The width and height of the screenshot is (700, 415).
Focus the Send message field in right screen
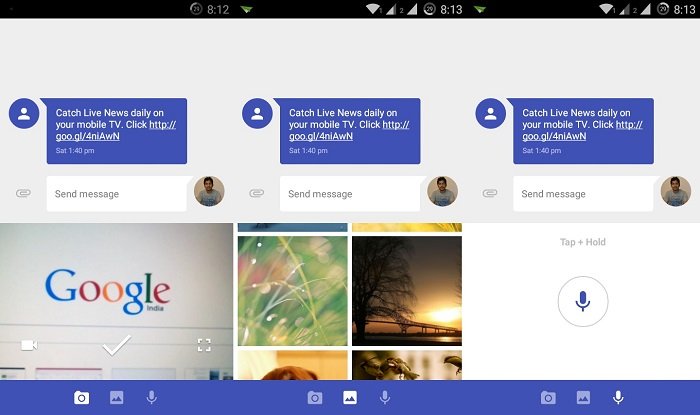point(583,194)
